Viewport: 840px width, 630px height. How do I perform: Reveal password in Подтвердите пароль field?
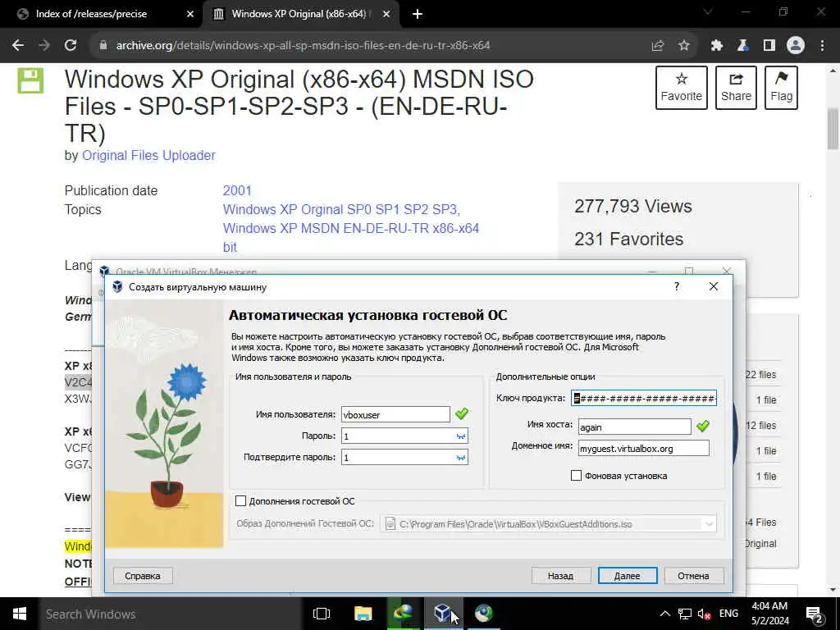point(461,458)
